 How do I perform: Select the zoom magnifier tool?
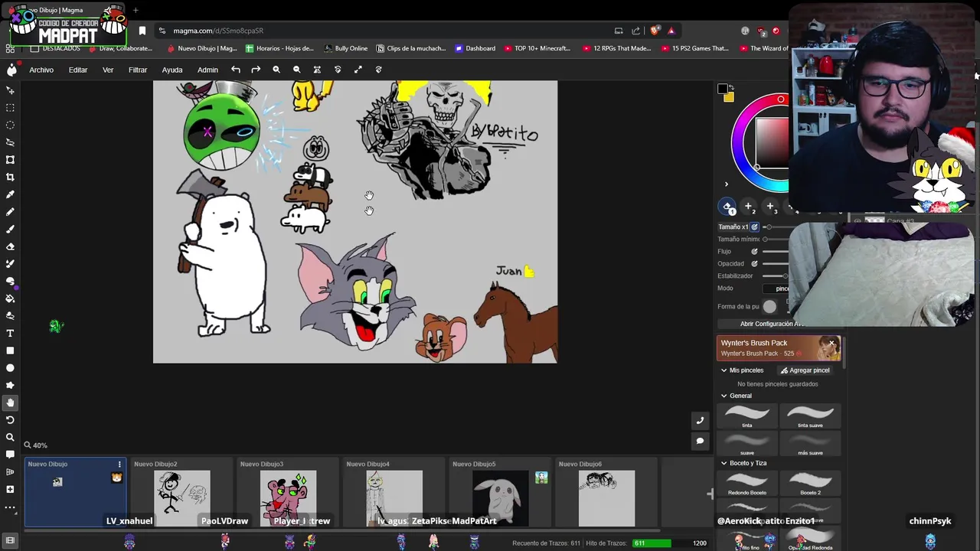pos(10,437)
